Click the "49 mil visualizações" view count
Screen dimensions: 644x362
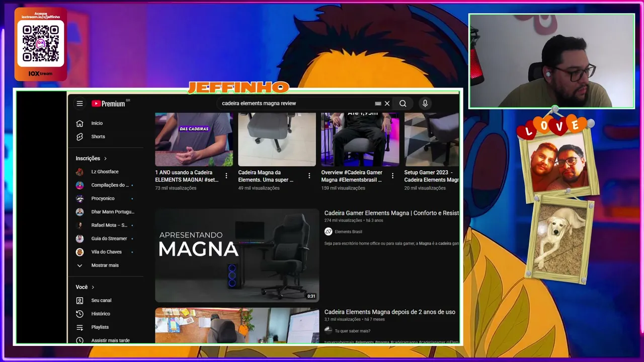[x=259, y=188]
